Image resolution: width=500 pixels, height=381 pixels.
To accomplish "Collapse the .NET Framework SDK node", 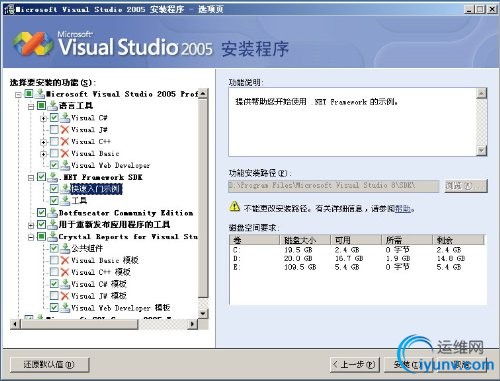I will point(31,178).
